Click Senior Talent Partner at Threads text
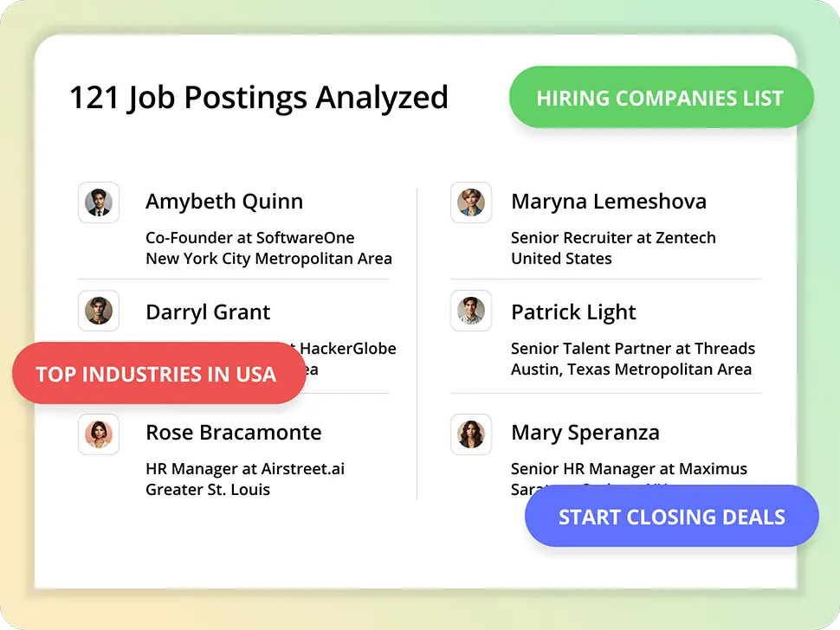840x630 pixels. [x=633, y=349]
